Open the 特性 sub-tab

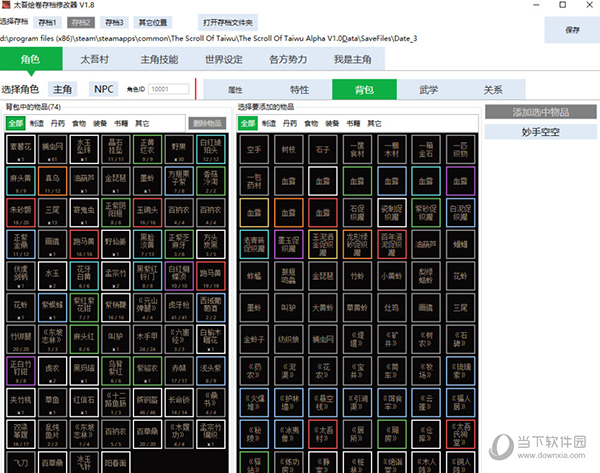tap(300, 90)
